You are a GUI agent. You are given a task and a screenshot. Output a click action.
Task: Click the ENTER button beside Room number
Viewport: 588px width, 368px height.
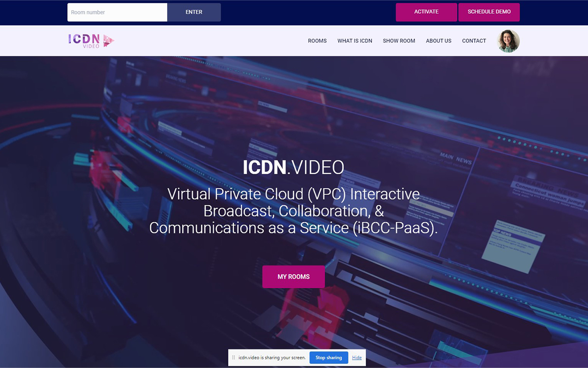click(194, 12)
